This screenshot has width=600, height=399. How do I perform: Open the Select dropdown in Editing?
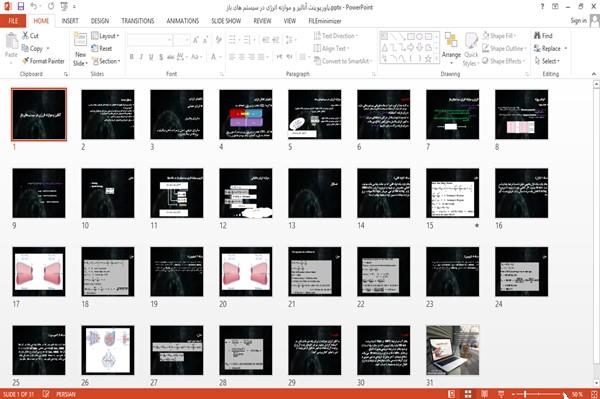tap(547, 61)
